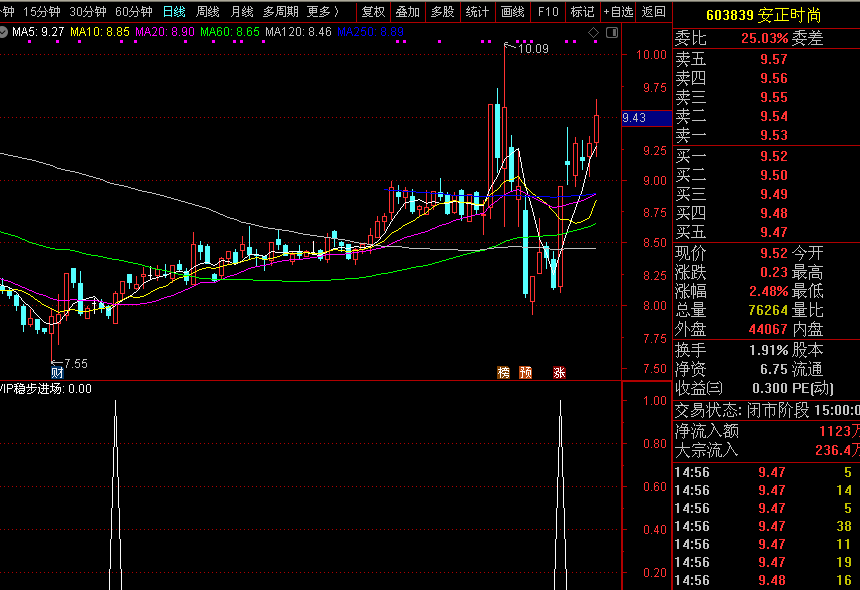Select the 日线 daily period tab

click(174, 12)
